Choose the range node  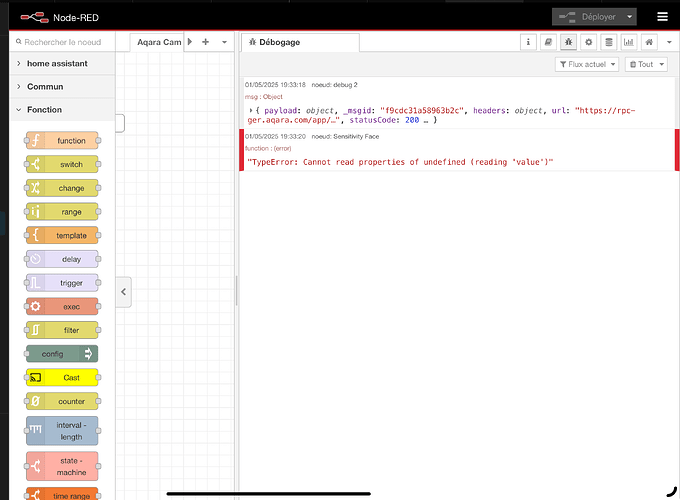point(62,212)
